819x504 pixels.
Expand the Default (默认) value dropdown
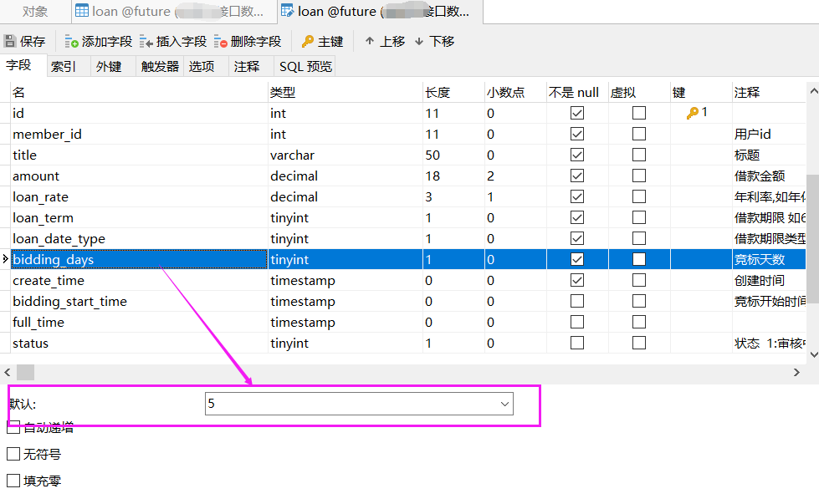[x=504, y=404]
